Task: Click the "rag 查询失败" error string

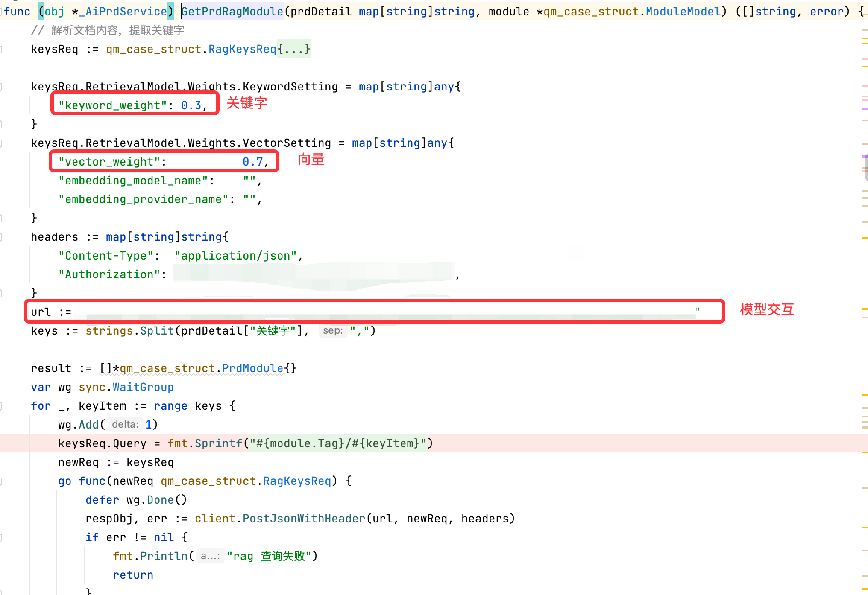Action: 270,556
